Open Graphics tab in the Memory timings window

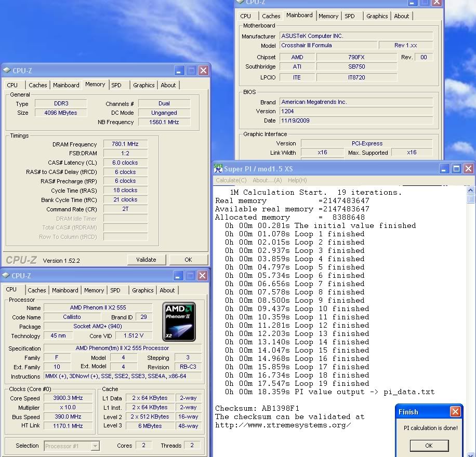pos(143,85)
